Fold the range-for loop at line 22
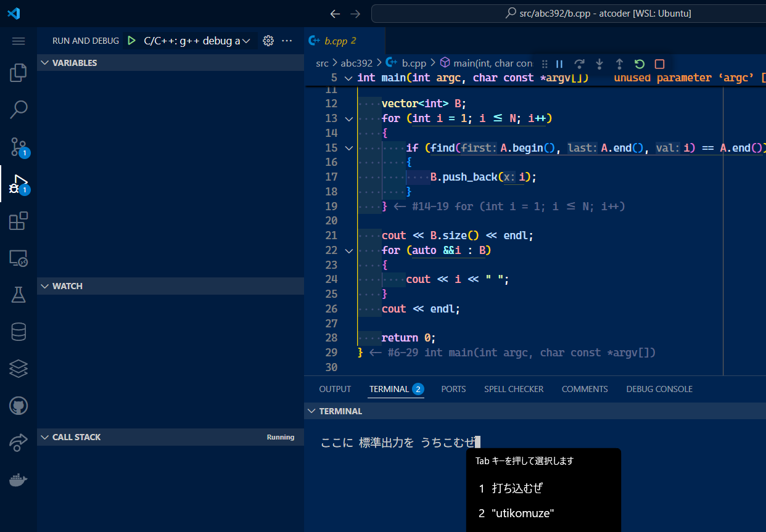The height and width of the screenshot is (532, 766). [x=348, y=250]
